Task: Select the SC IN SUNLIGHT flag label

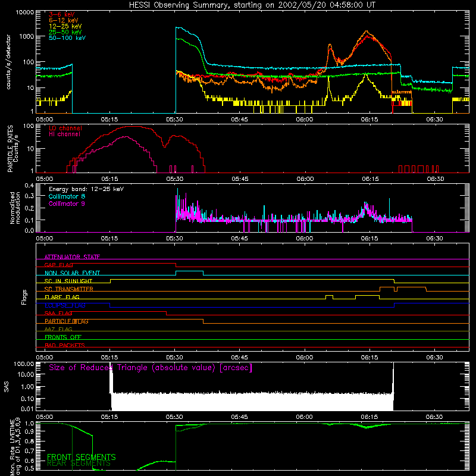Action: click(68, 281)
